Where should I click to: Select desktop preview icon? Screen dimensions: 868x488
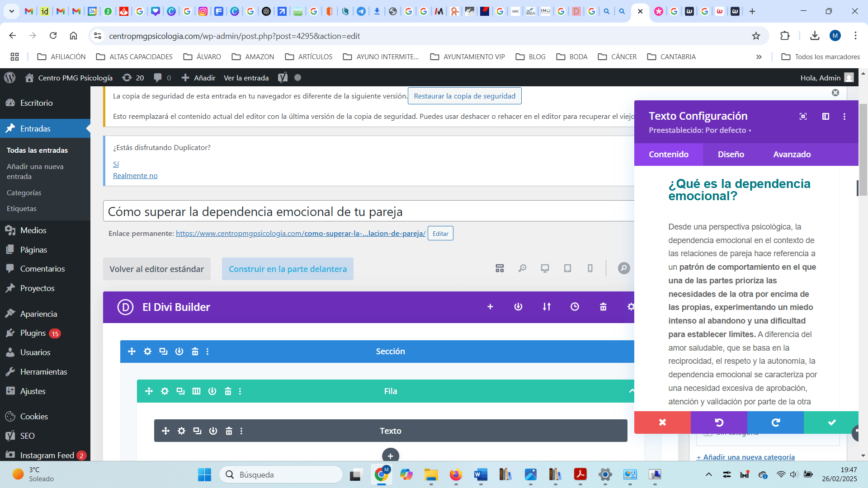coord(545,268)
